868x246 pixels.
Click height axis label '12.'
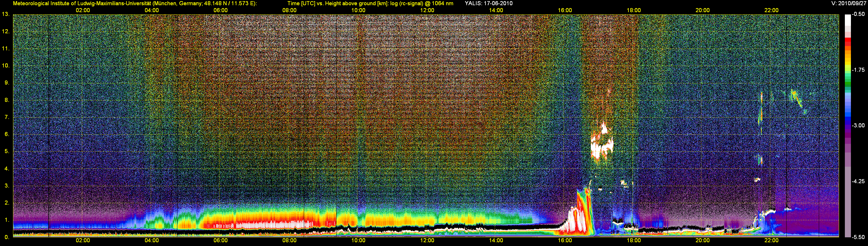pos(6,31)
